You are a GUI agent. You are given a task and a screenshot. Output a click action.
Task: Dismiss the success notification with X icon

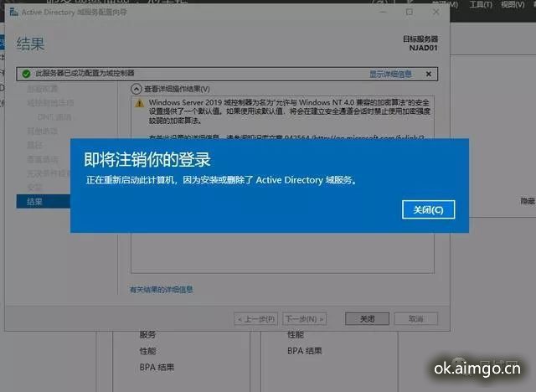coord(429,74)
